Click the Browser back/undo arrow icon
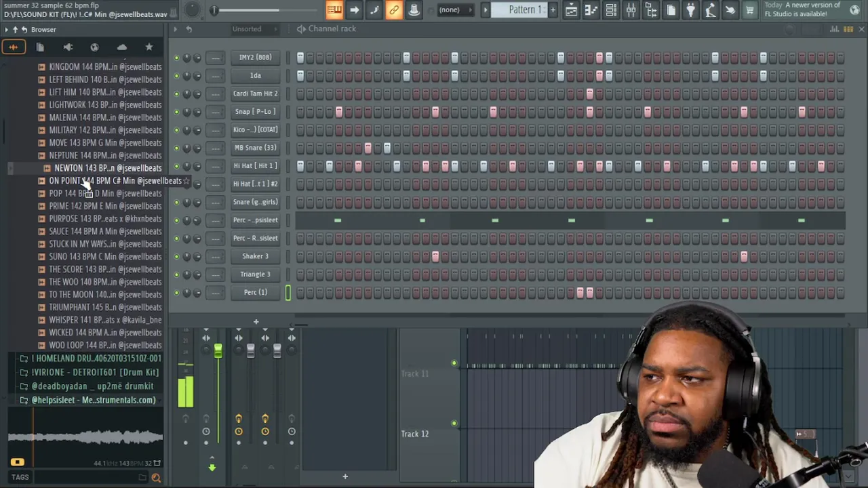The width and height of the screenshot is (868, 488). [x=24, y=29]
